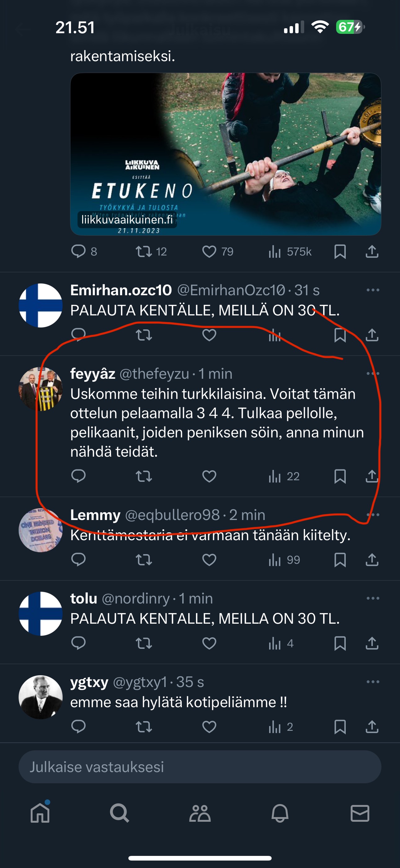Like the feyyâz reply
The width and height of the screenshot is (400, 868).
click(209, 476)
